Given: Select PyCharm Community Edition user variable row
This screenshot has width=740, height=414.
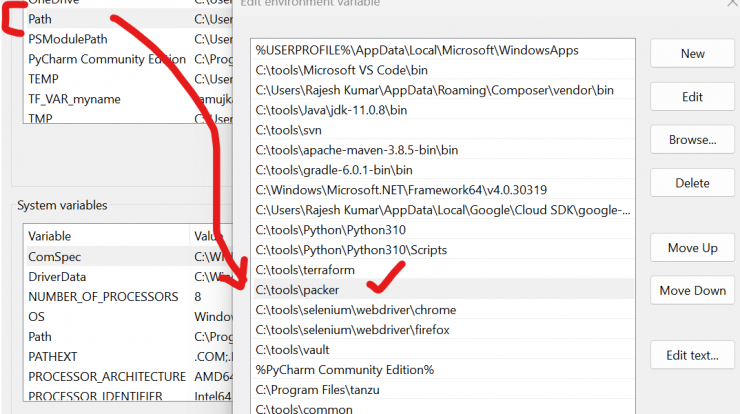Looking at the screenshot, I should pos(128,59).
